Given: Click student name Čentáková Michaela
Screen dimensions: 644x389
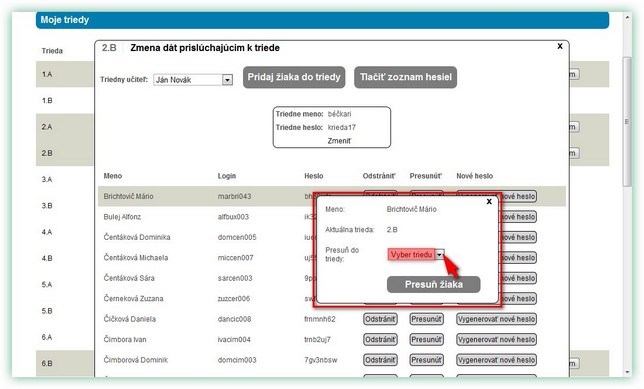Looking at the screenshot, I should coord(136,258).
